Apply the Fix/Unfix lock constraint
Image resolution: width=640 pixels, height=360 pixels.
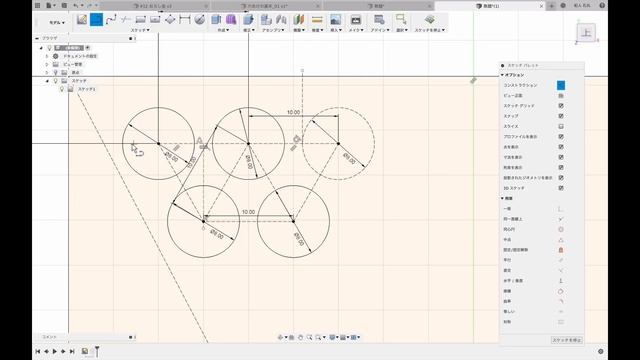click(x=561, y=250)
